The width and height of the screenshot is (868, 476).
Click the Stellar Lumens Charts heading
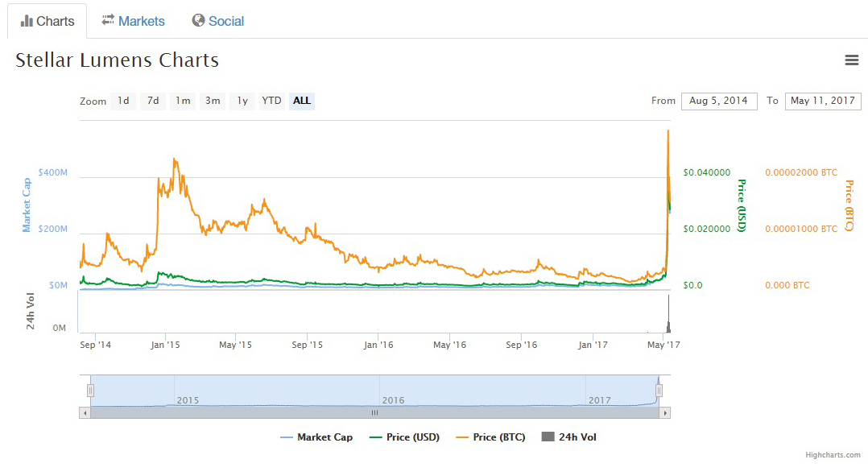pos(118,60)
